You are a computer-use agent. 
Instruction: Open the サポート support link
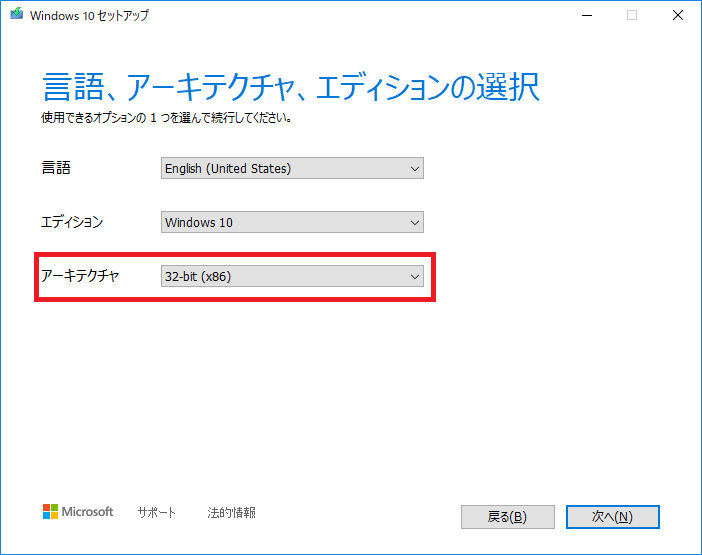click(x=157, y=512)
